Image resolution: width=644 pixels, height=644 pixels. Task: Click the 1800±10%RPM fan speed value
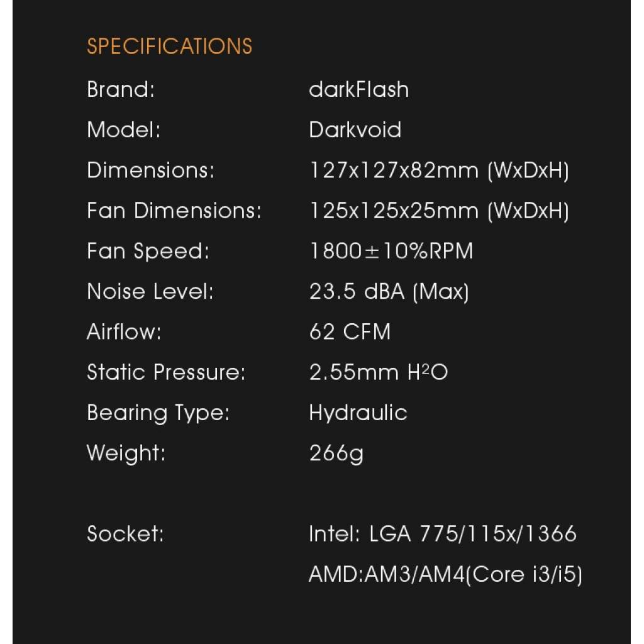tap(391, 250)
